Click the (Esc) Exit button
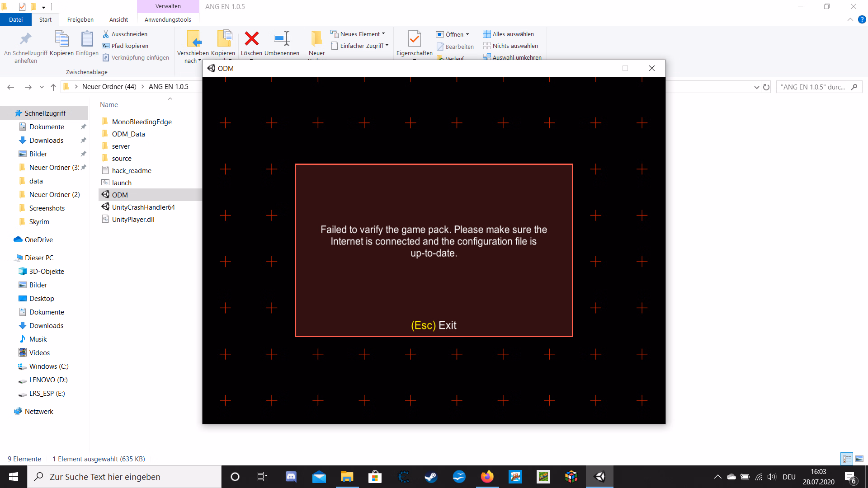Viewport: 868px width, 488px height. click(434, 325)
